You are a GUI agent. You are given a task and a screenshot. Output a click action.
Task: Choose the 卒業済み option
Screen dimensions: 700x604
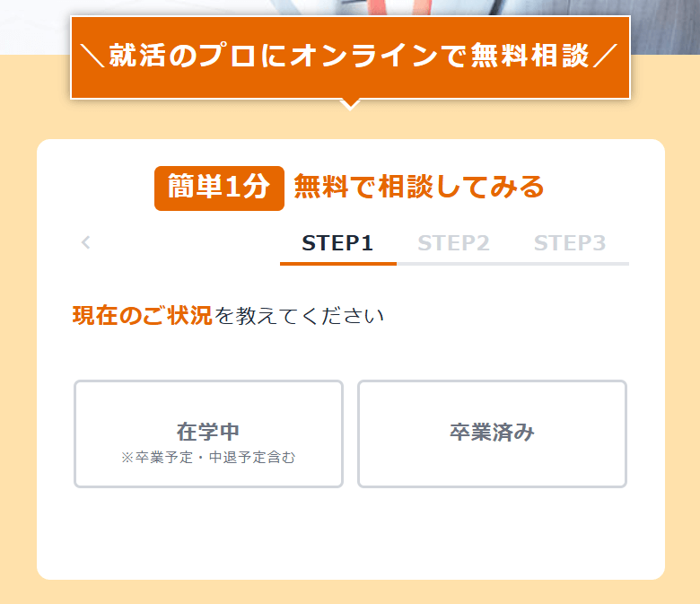(x=492, y=433)
